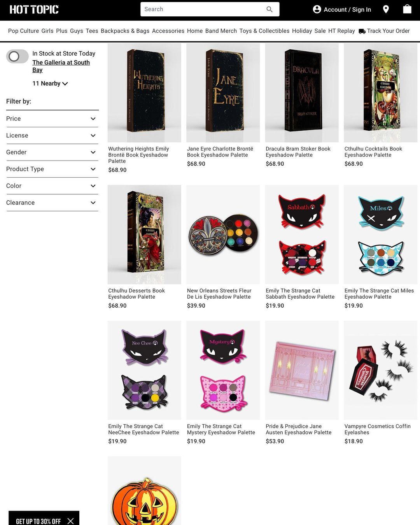Close the Get Up To 30% Off banner

(70, 521)
